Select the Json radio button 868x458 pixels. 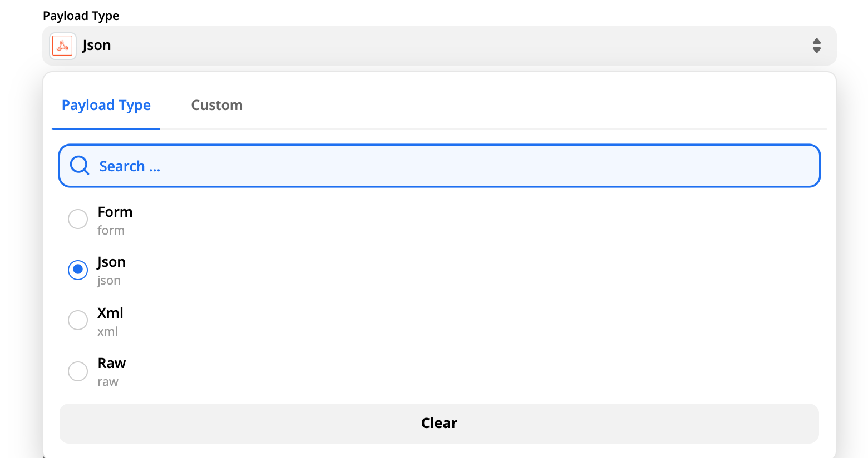tap(78, 270)
